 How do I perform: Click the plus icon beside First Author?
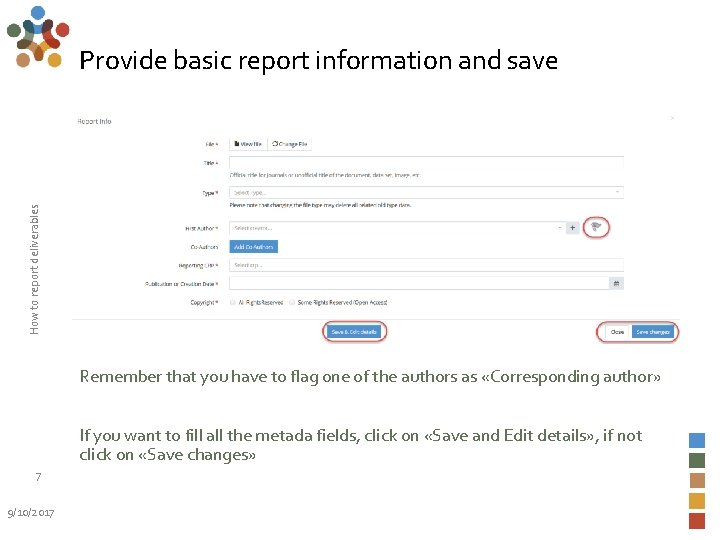[x=573, y=228]
